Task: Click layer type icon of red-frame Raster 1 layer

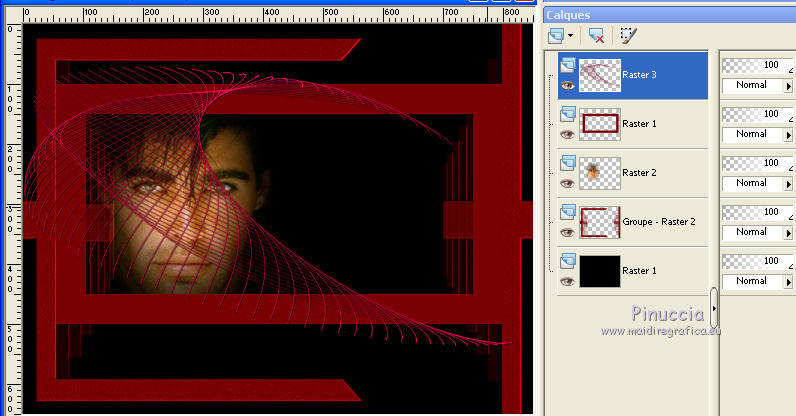Action: [567, 115]
